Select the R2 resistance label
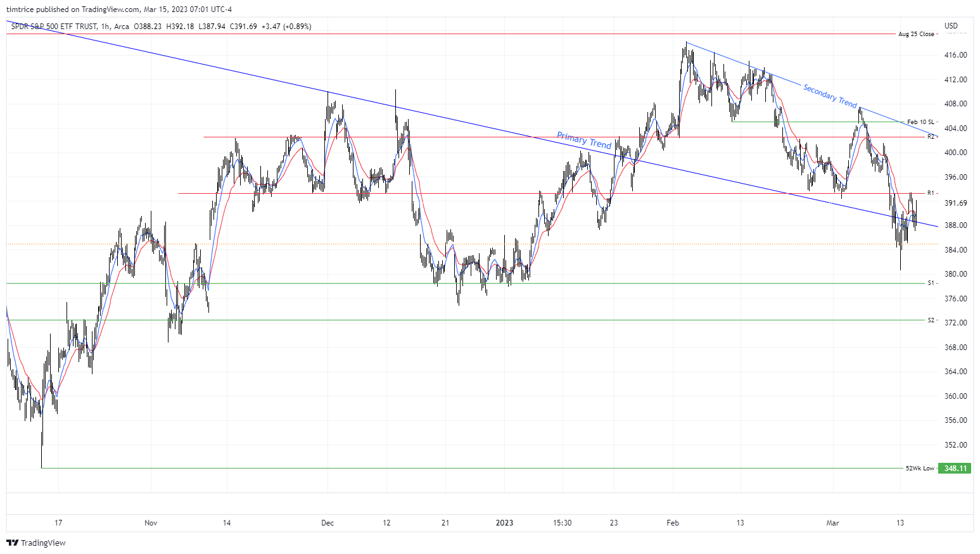The image size is (980, 554). pyautogui.click(x=931, y=137)
